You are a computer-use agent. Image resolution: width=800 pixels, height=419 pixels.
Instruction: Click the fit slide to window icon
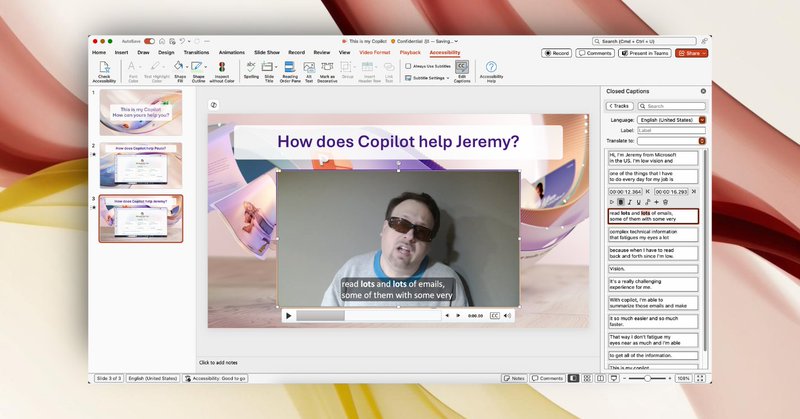pyautogui.click(x=700, y=378)
